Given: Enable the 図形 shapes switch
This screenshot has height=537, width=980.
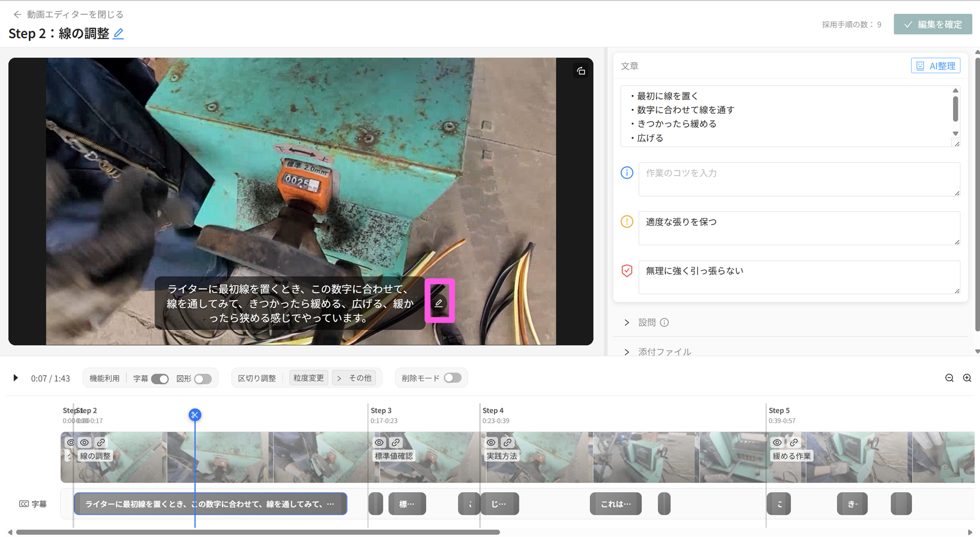Looking at the screenshot, I should click(203, 379).
